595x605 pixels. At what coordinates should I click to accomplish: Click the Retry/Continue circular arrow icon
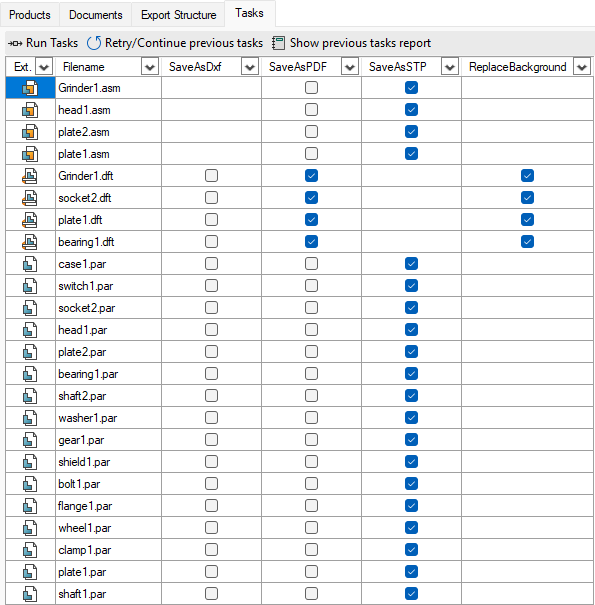click(x=94, y=43)
